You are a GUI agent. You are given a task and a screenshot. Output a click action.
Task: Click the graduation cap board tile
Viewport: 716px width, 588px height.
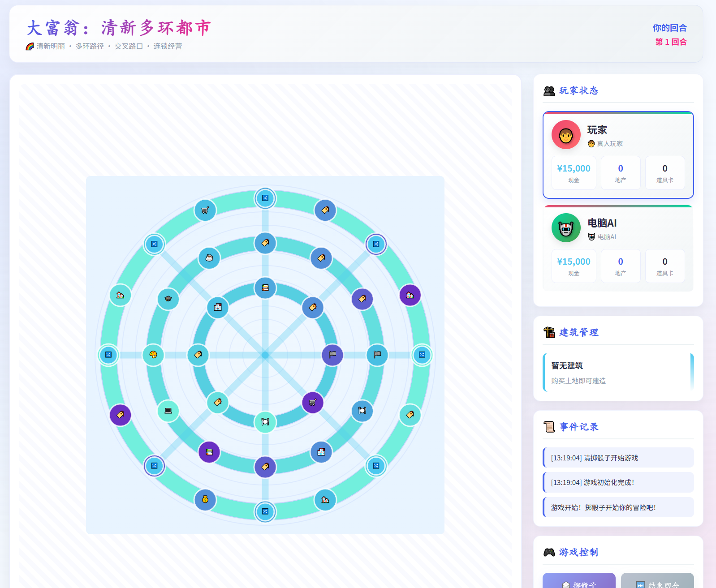(168, 299)
